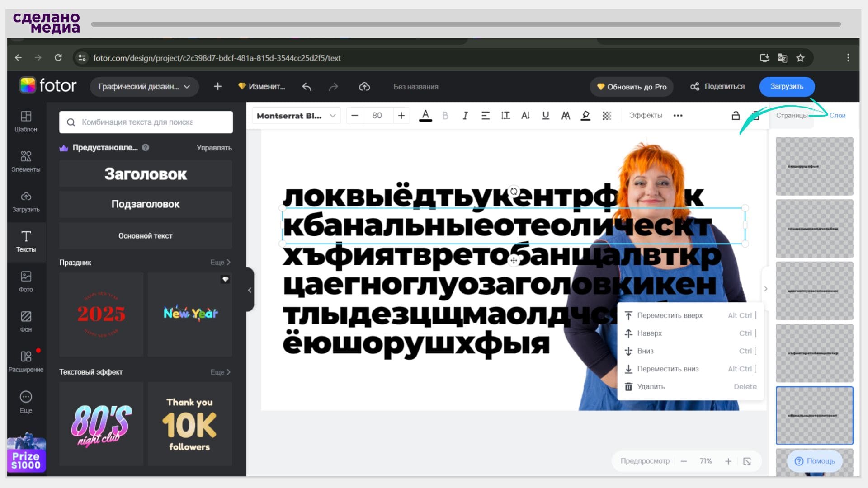
Task: Click the font size field showing 80
Action: [x=377, y=116]
